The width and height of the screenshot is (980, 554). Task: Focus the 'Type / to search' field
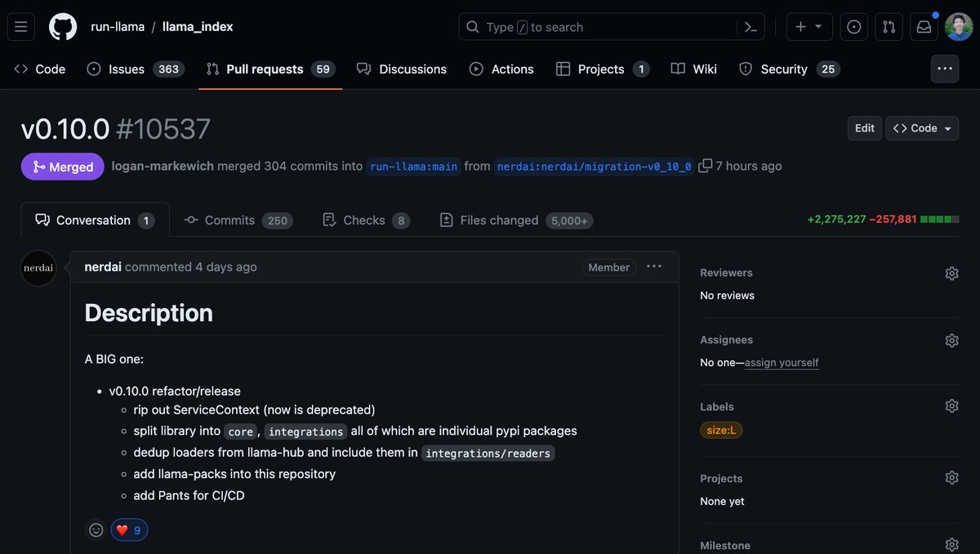point(612,27)
